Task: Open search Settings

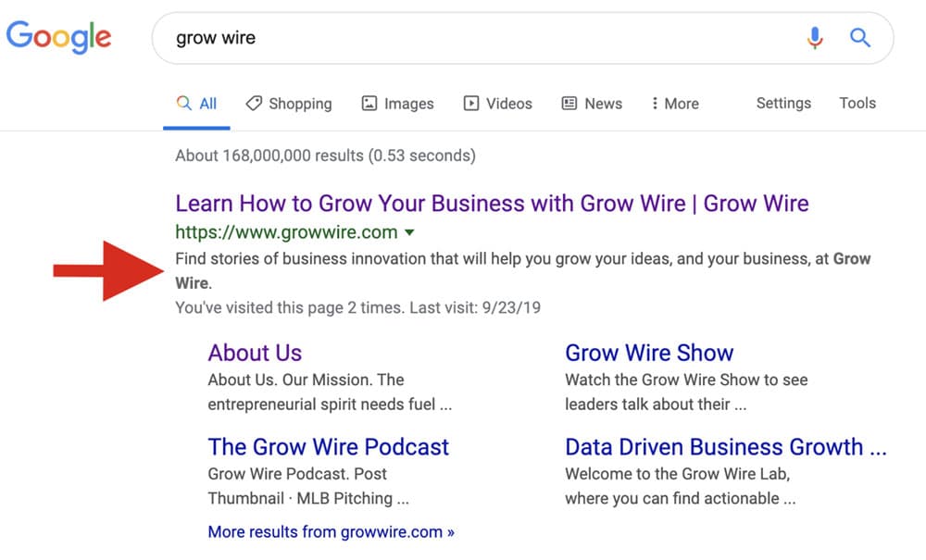Action: pyautogui.click(x=783, y=104)
